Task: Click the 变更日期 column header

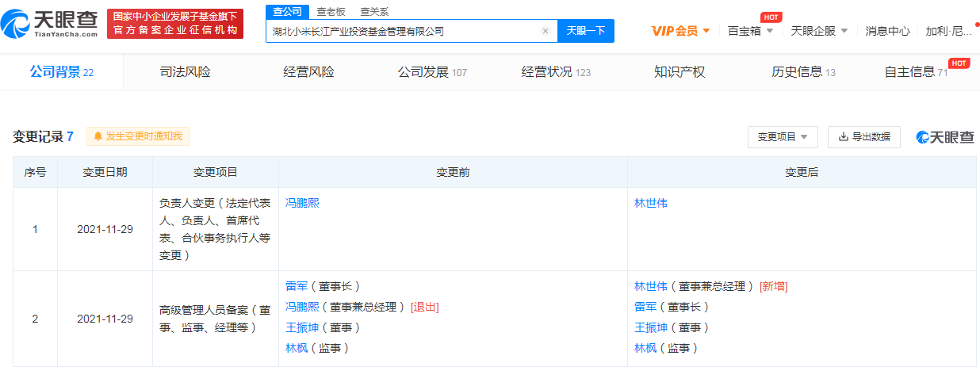Action: tap(105, 172)
